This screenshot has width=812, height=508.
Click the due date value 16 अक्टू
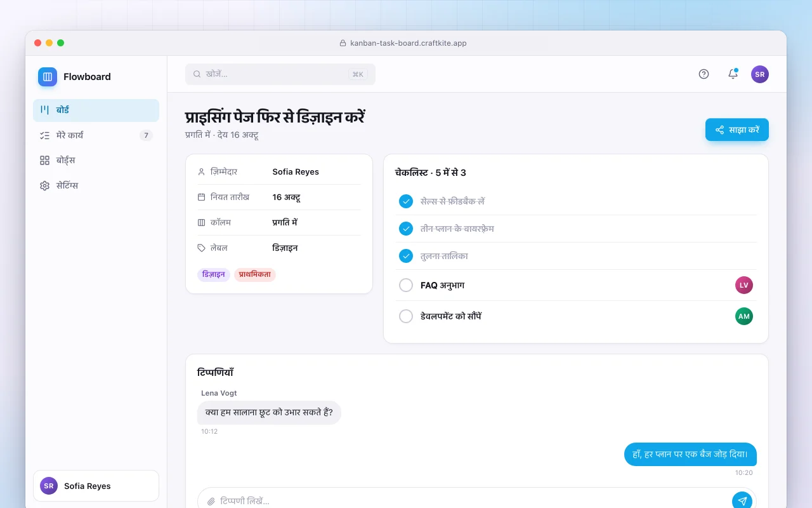pos(286,197)
